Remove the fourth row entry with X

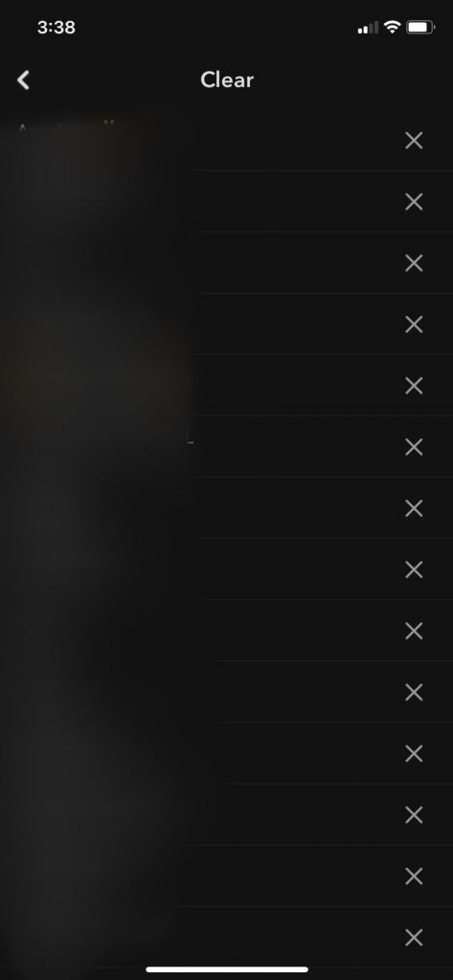pyautogui.click(x=414, y=324)
